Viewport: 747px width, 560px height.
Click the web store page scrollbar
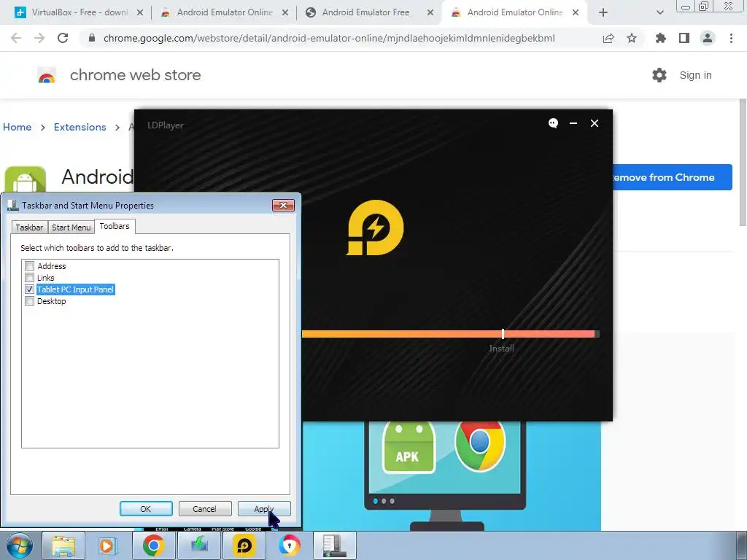[x=743, y=162]
